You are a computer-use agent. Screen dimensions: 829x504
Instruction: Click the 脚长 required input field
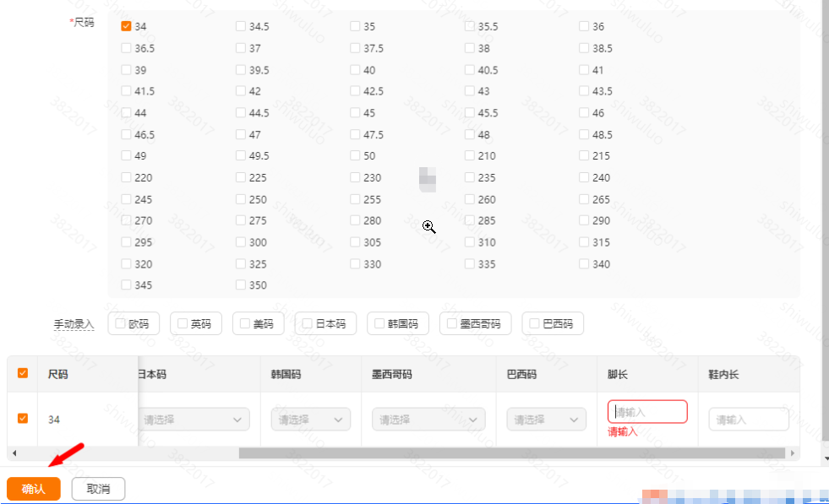point(646,411)
